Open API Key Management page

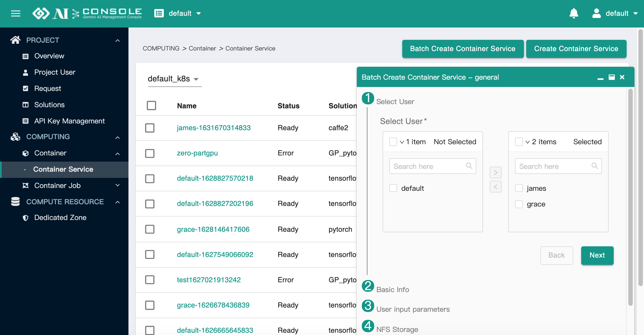pos(69,121)
